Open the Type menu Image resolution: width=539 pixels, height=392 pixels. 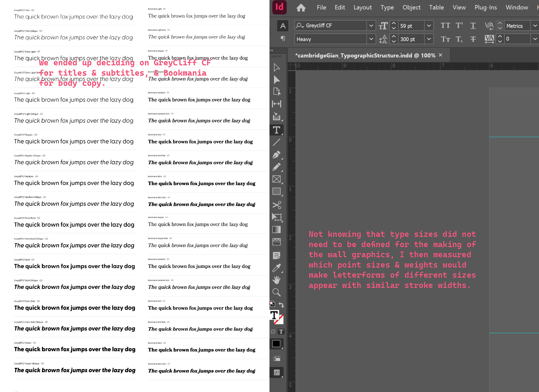(x=387, y=8)
